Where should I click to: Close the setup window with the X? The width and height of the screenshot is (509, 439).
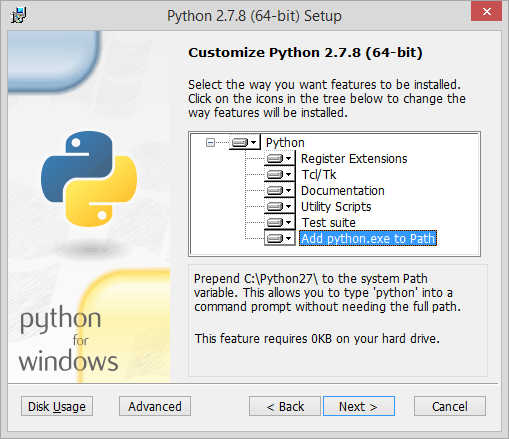[486, 12]
